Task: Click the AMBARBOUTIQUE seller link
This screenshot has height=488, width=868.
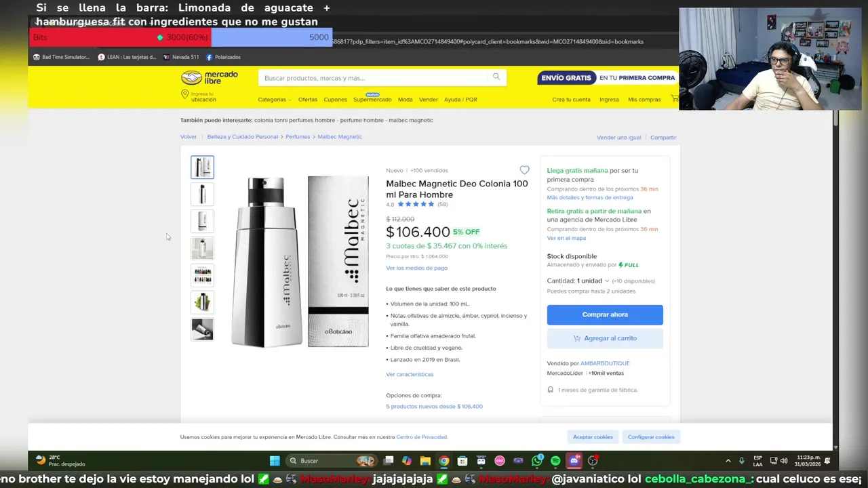Action: (605, 363)
